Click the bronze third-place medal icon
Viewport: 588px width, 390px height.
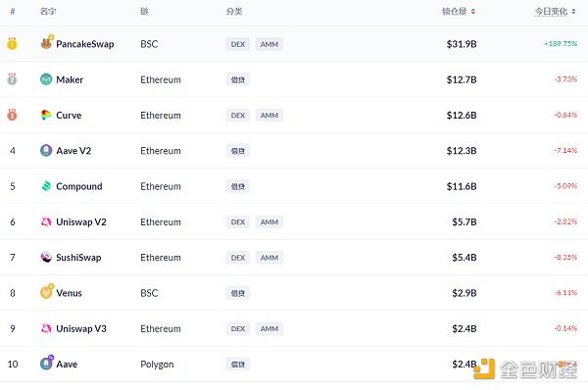click(12, 115)
